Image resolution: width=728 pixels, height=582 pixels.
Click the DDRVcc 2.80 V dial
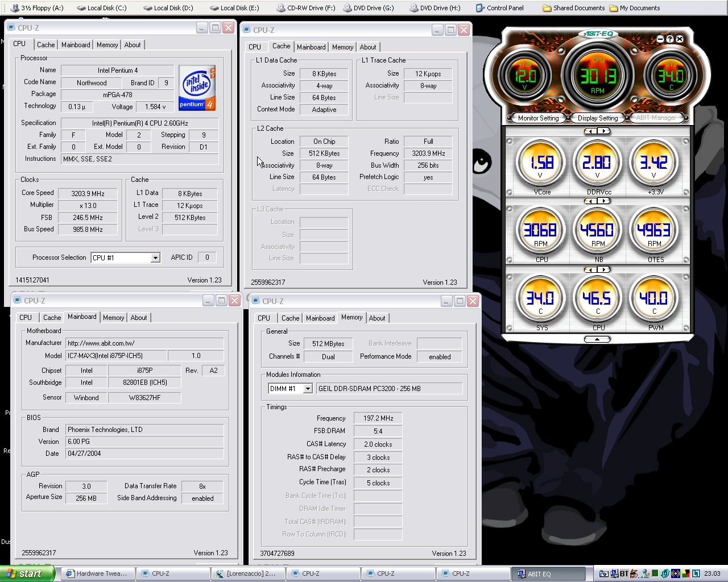tap(597, 163)
